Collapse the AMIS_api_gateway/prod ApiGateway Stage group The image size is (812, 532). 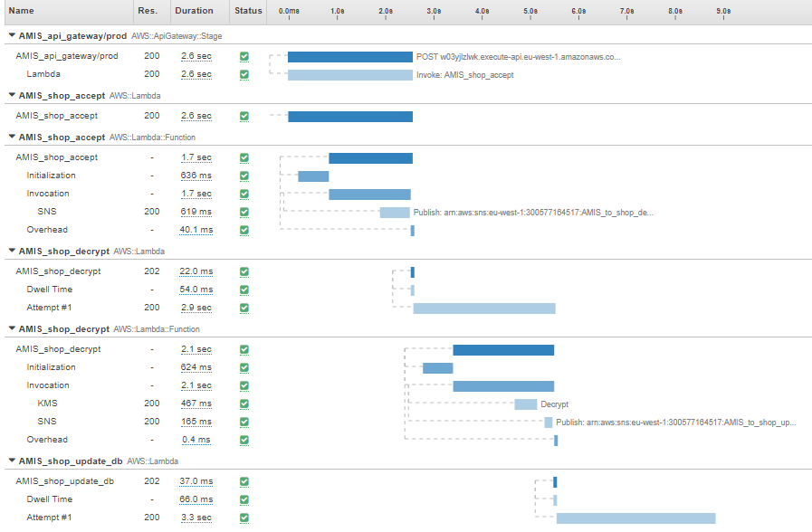point(12,35)
